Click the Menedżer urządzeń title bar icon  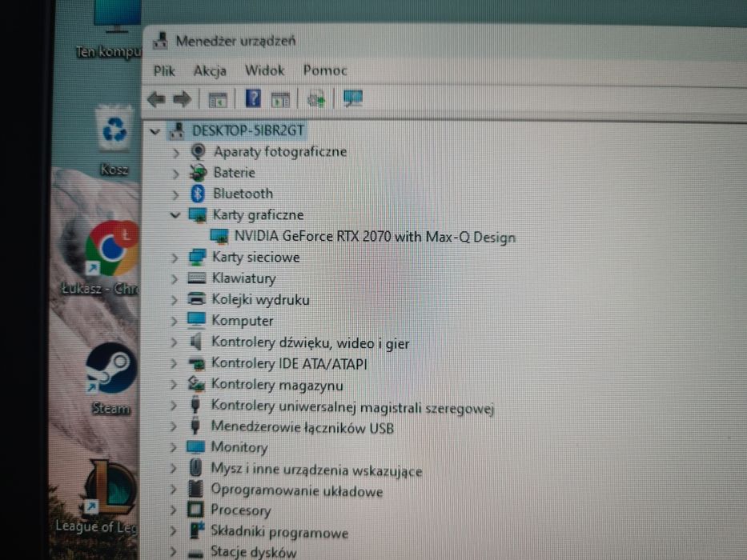pyautogui.click(x=161, y=42)
